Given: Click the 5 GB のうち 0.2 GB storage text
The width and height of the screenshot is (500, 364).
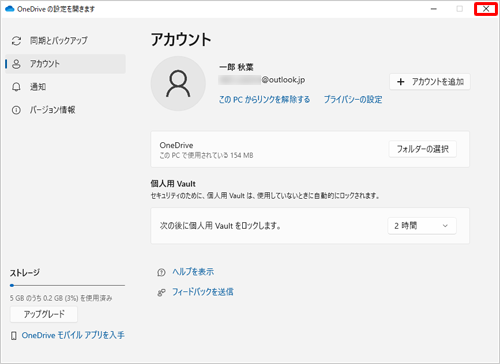Looking at the screenshot, I should point(61,298).
